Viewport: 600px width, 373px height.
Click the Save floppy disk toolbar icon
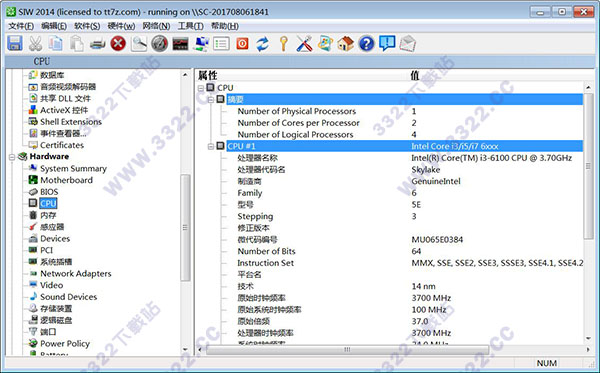[x=15, y=44]
